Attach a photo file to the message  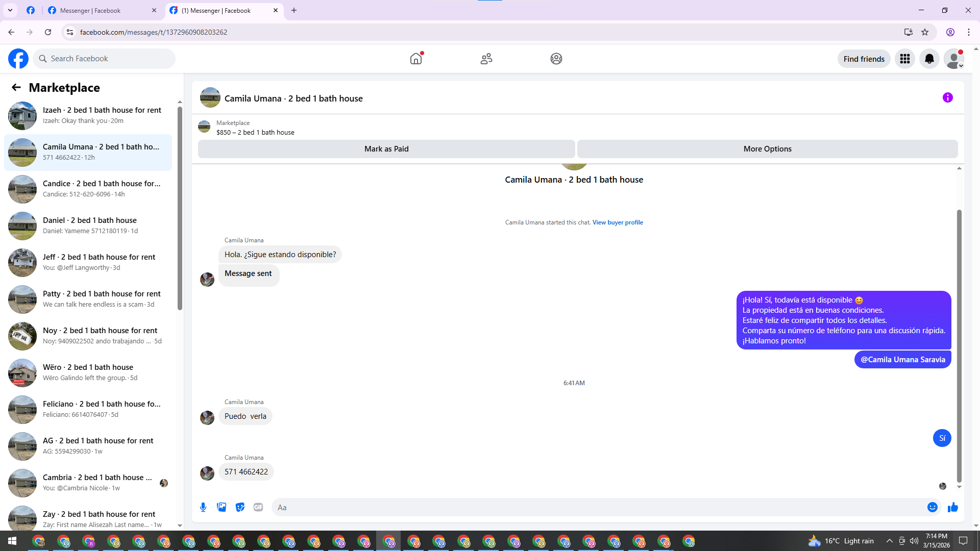click(x=222, y=507)
